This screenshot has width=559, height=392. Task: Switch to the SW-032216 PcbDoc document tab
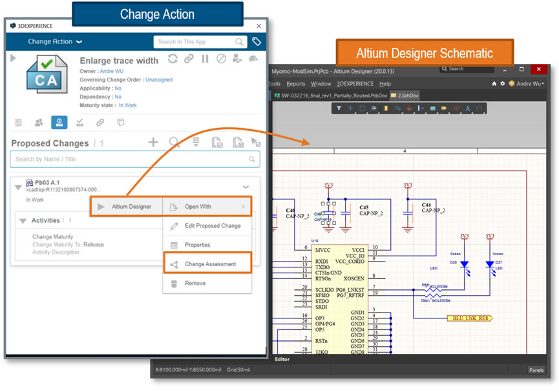[330, 96]
